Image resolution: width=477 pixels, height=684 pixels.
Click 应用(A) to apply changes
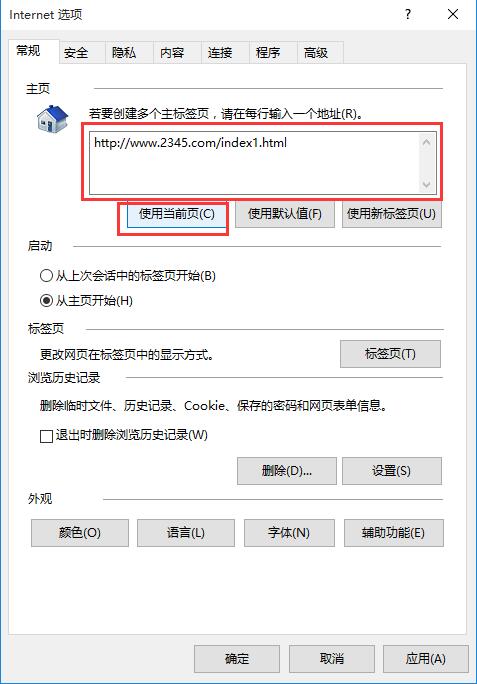(426, 659)
